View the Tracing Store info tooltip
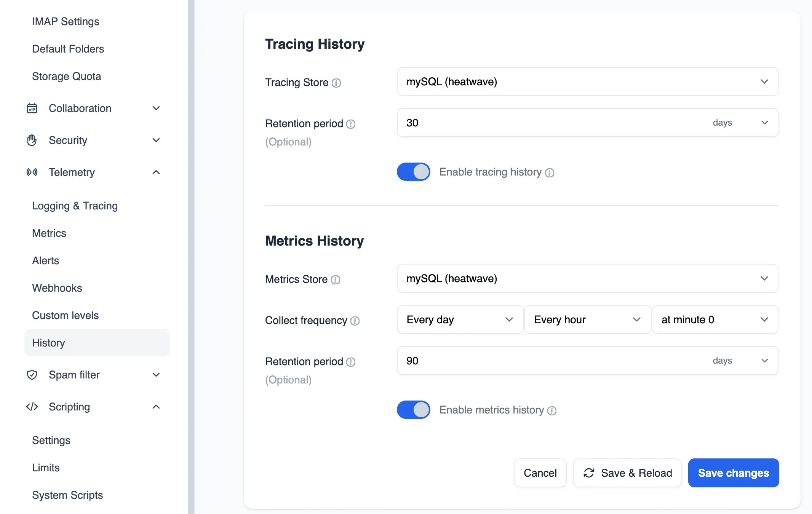This screenshot has width=812, height=514. click(337, 83)
